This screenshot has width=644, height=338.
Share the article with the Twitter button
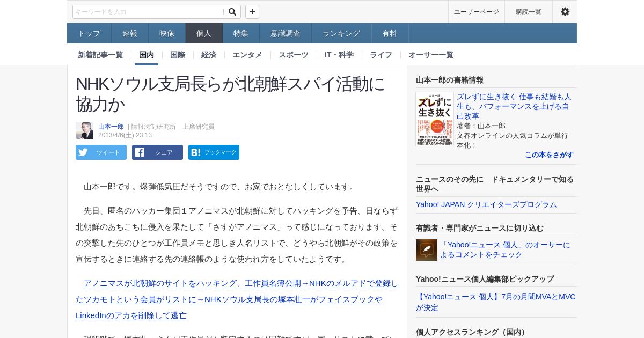click(101, 152)
